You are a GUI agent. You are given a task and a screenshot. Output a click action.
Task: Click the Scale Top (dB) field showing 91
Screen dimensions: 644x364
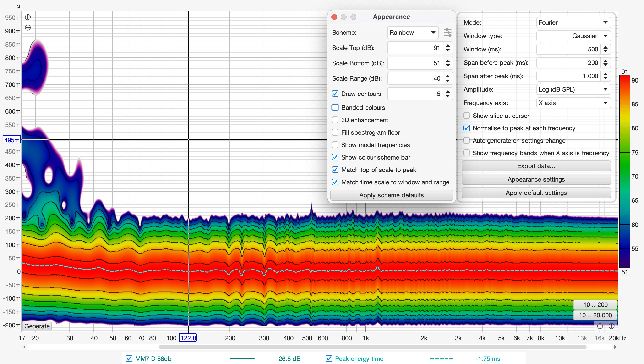(x=415, y=48)
